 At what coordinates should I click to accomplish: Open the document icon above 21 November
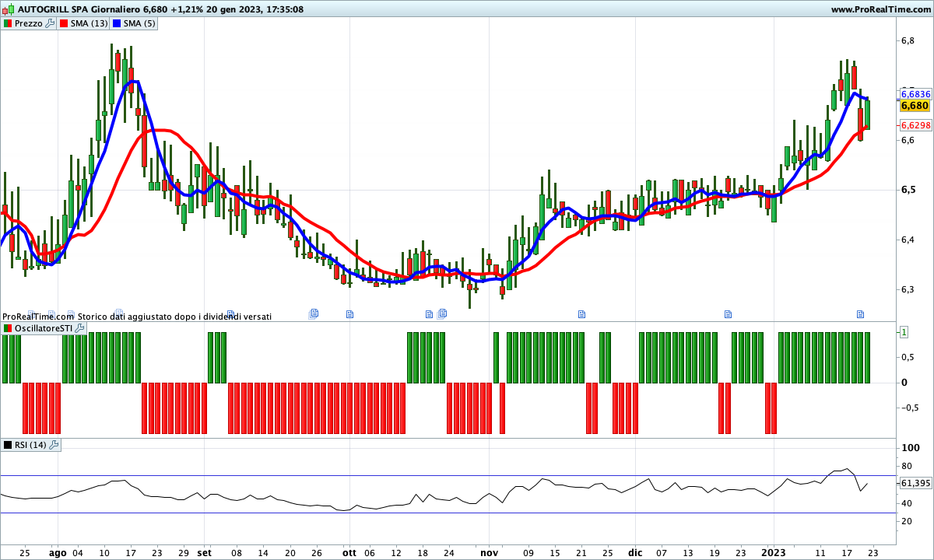(x=581, y=314)
